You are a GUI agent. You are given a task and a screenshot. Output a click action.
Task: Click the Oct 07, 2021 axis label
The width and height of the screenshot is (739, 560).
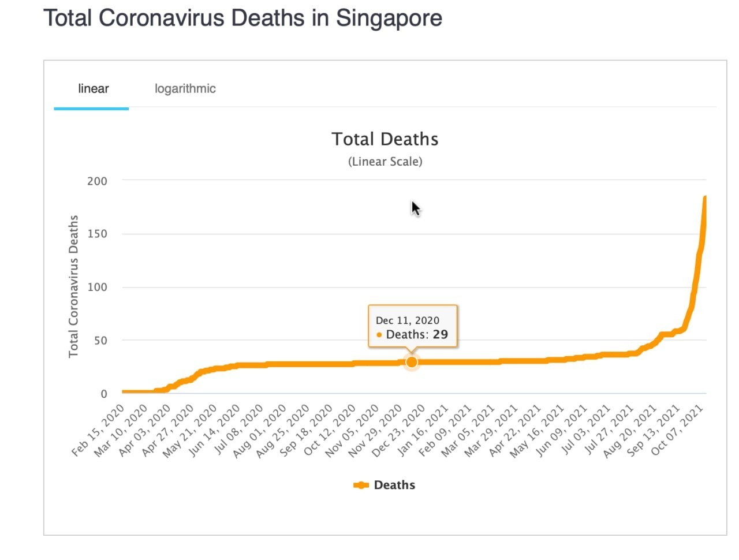pos(677,430)
